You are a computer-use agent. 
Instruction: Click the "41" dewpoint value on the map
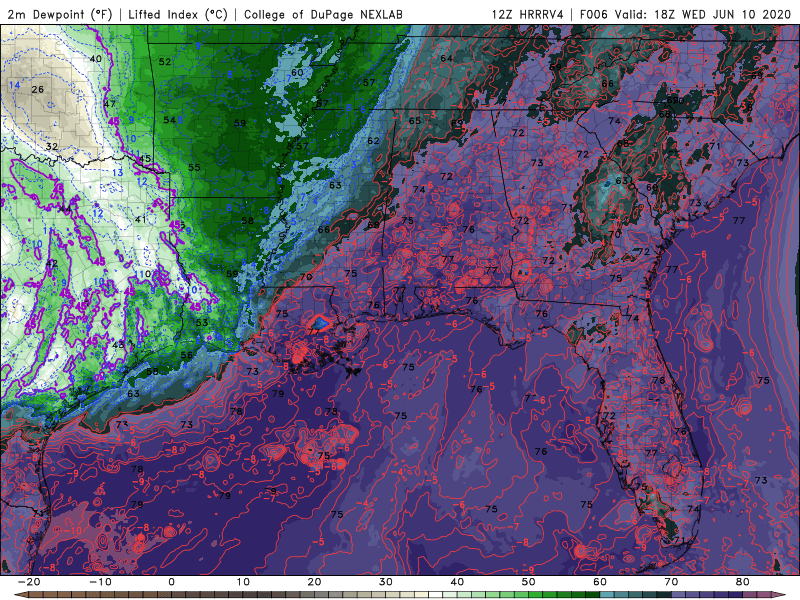coord(140,220)
